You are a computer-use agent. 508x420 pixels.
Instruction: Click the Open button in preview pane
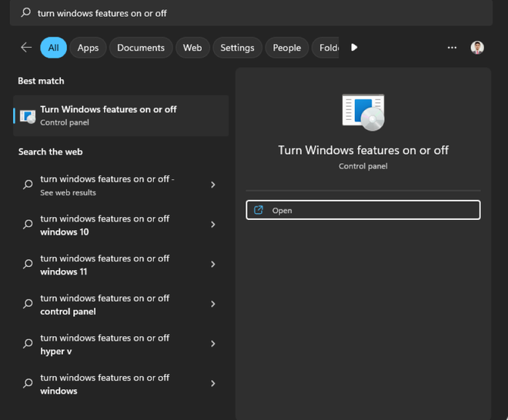(363, 210)
